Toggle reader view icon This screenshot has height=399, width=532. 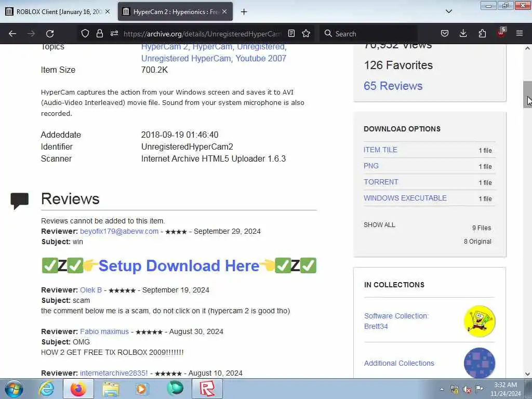pos(291,33)
